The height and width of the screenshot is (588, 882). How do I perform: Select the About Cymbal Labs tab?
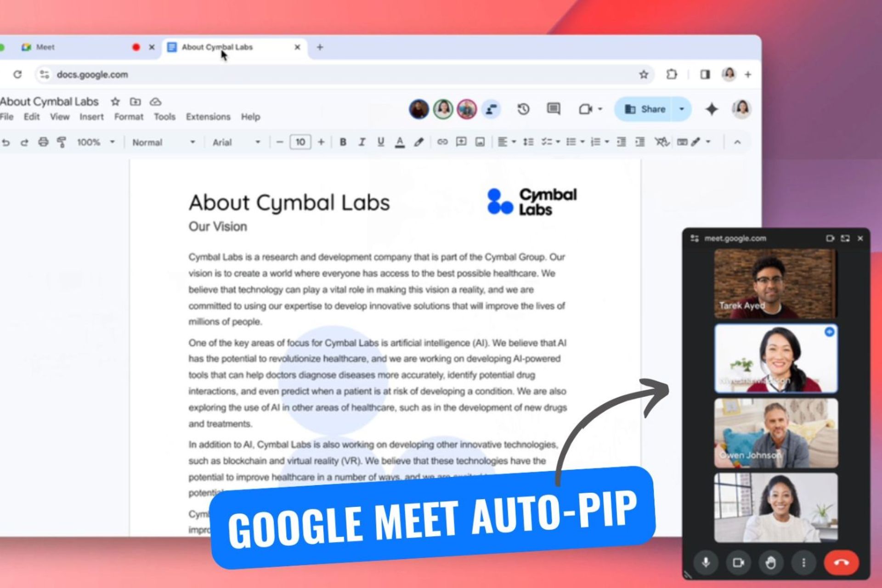click(x=234, y=47)
